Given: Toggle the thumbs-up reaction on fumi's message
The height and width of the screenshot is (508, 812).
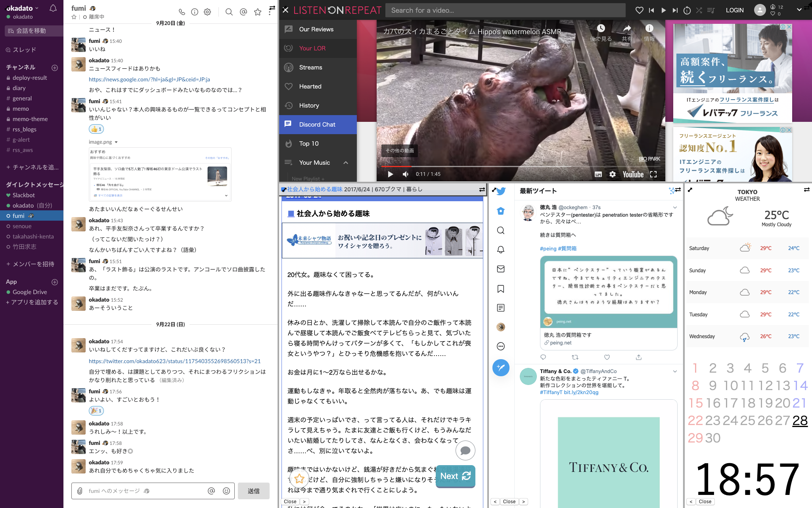Looking at the screenshot, I should pyautogui.click(x=96, y=129).
